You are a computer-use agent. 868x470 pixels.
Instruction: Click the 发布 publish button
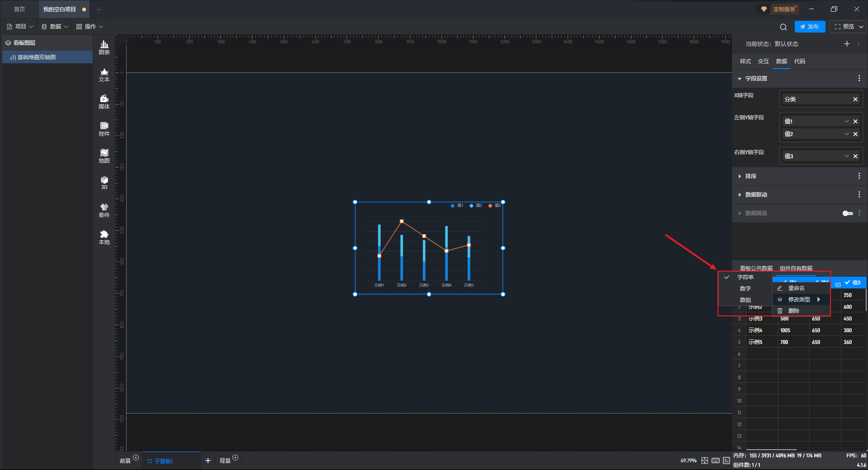click(810, 27)
